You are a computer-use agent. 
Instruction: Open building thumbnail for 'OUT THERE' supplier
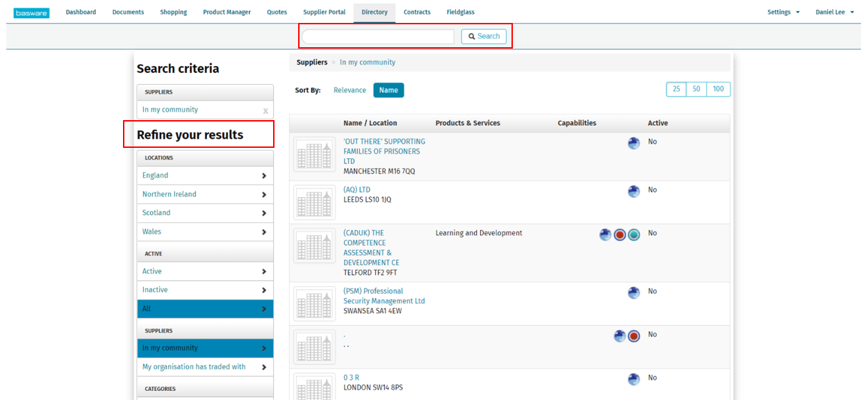point(314,154)
